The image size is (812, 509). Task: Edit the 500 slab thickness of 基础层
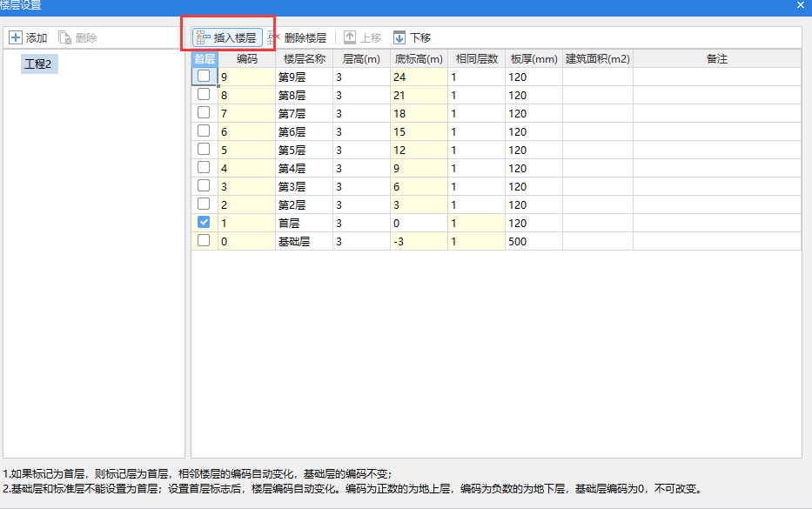533,241
